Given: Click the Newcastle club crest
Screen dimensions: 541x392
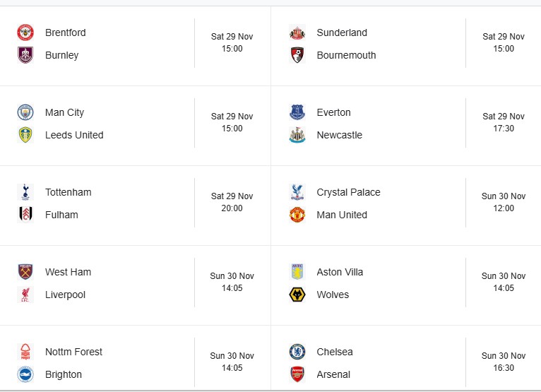Looking at the screenshot, I should tap(297, 135).
